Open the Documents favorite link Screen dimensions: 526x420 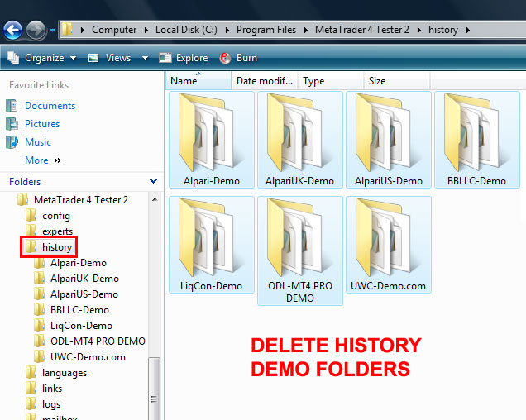coord(50,106)
